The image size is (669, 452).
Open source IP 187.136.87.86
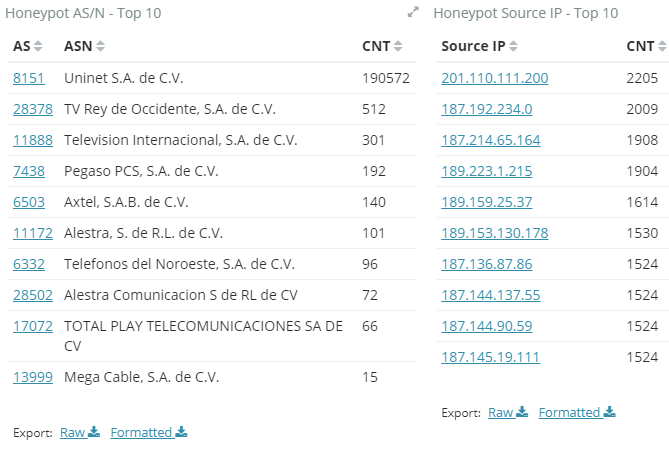coord(486,264)
